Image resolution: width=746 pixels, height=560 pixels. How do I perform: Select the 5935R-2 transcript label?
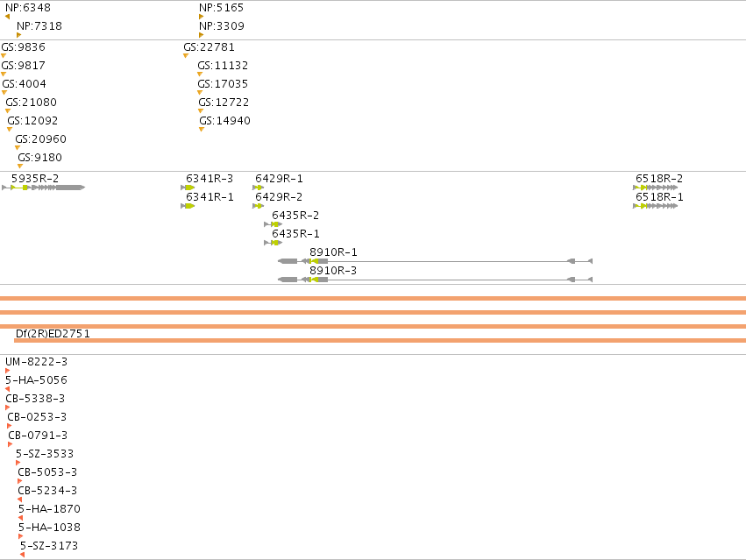[35, 179]
